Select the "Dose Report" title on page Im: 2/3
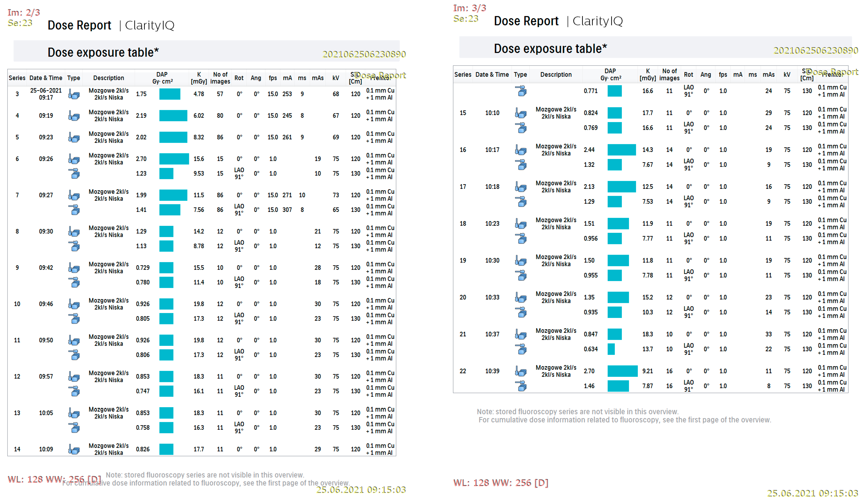The width and height of the screenshot is (865, 504). pos(79,25)
